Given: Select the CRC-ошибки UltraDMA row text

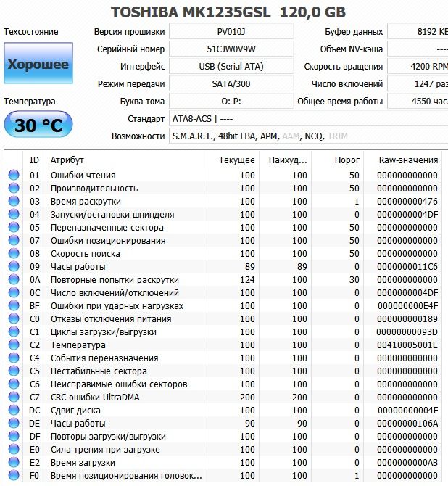Looking at the screenshot, I should click(x=95, y=397).
